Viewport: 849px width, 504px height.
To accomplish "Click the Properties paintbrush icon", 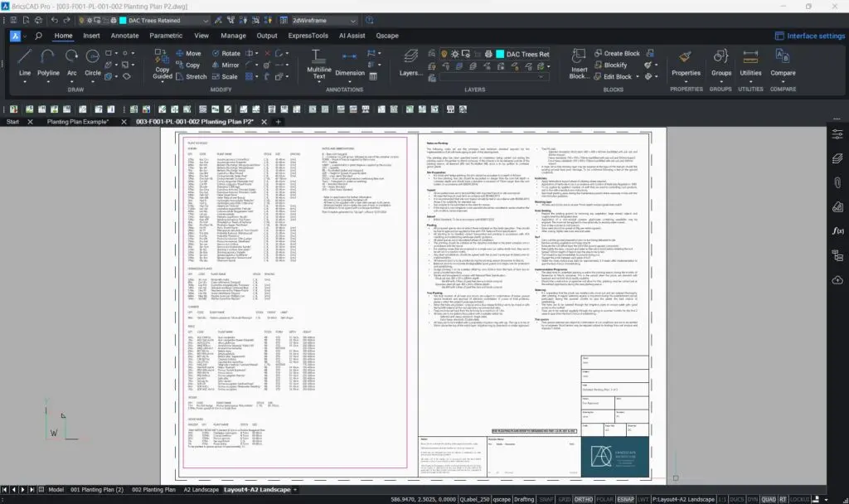I will 686,61.
